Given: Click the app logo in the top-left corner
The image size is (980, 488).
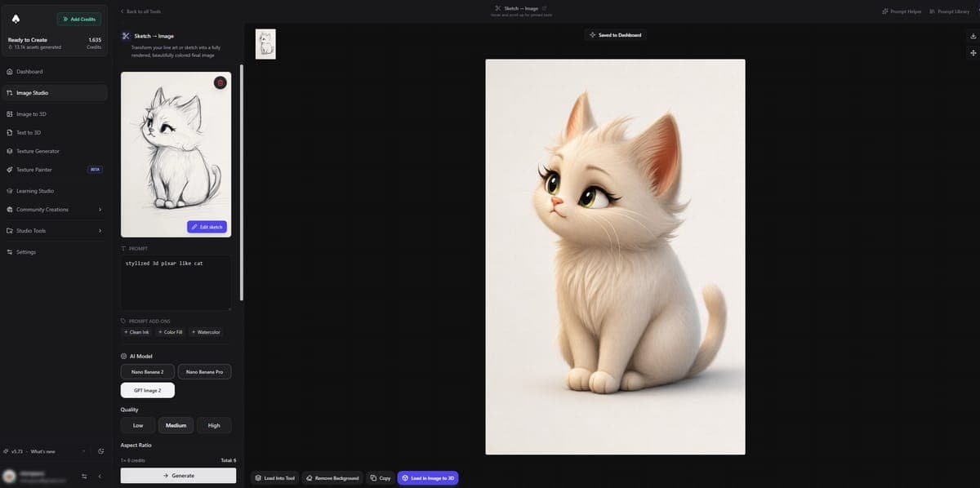Looking at the screenshot, I should [x=16, y=19].
